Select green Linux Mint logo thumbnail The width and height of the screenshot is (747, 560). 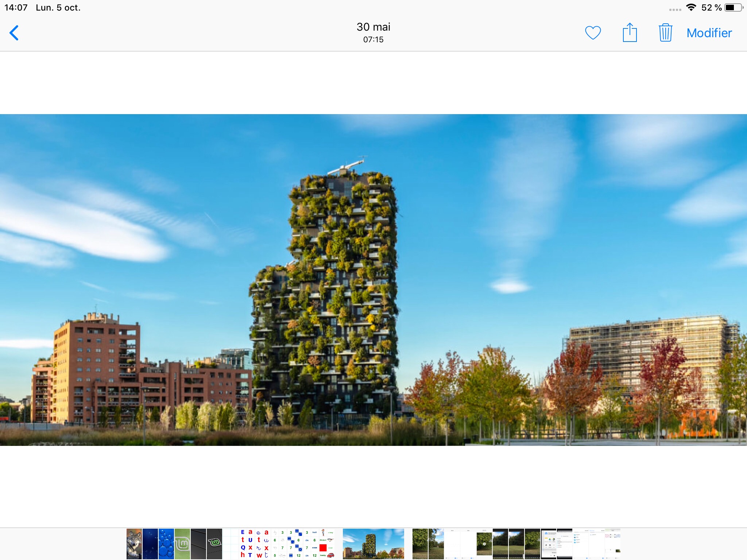(182, 544)
